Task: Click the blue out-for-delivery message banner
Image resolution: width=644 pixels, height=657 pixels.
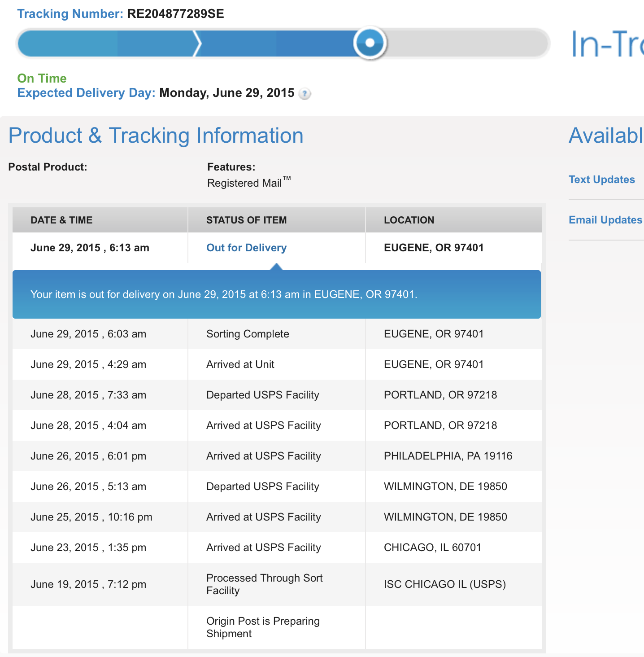Action: click(x=276, y=294)
